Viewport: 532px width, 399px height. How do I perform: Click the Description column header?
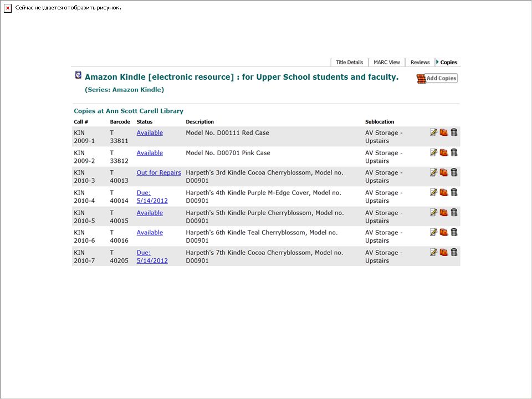(199, 121)
